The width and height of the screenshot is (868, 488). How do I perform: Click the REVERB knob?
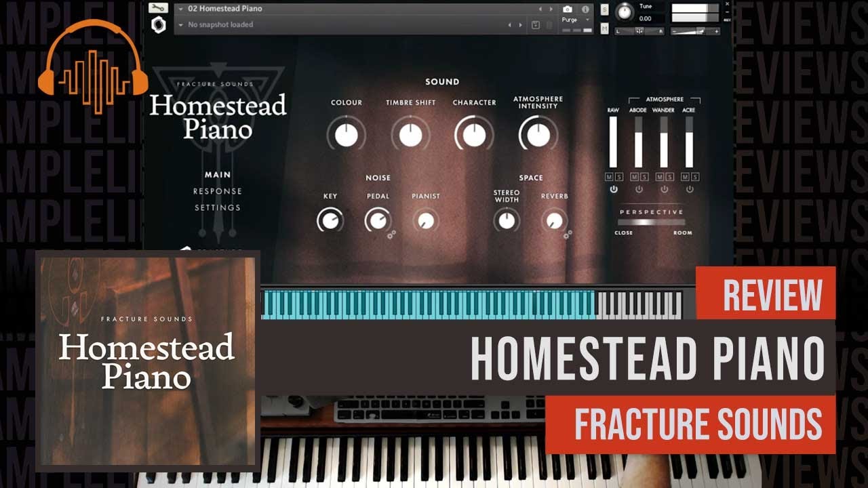(554, 220)
